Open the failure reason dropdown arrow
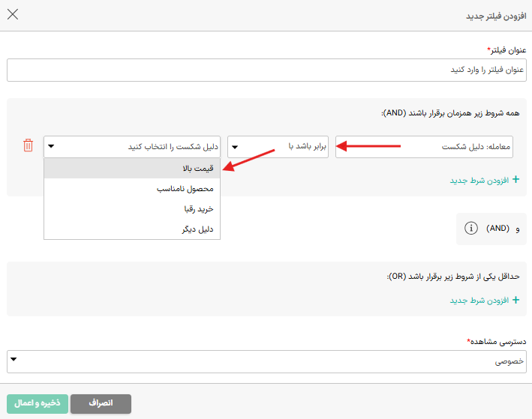 click(51, 146)
